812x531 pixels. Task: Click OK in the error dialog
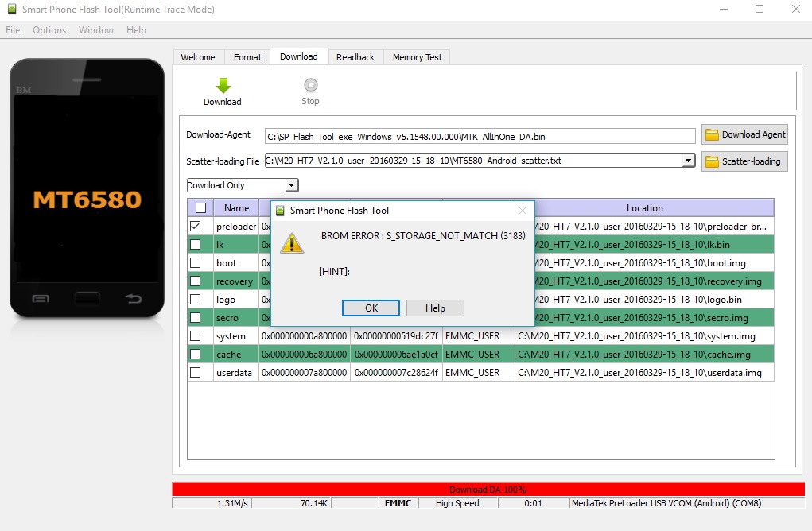pos(371,308)
